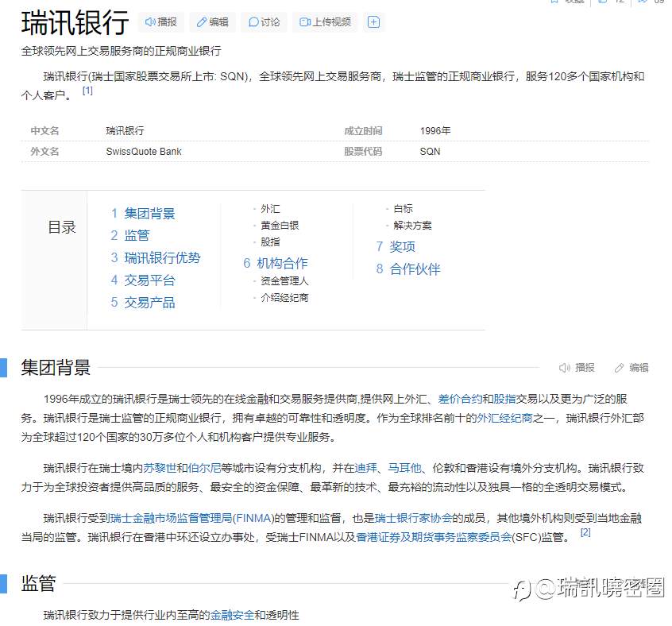The image size is (672, 626).
Task: Jump to 6 机构合作 in the contents
Action: tap(275, 263)
